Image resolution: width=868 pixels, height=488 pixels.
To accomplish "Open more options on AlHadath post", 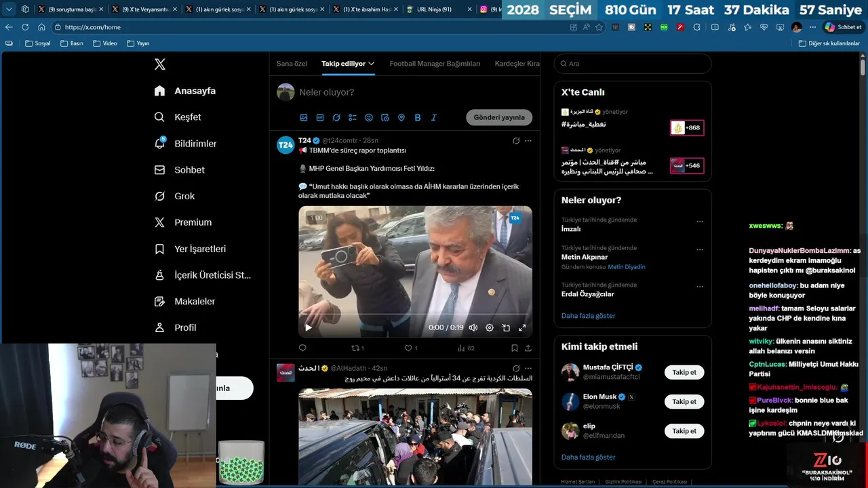I will (528, 369).
